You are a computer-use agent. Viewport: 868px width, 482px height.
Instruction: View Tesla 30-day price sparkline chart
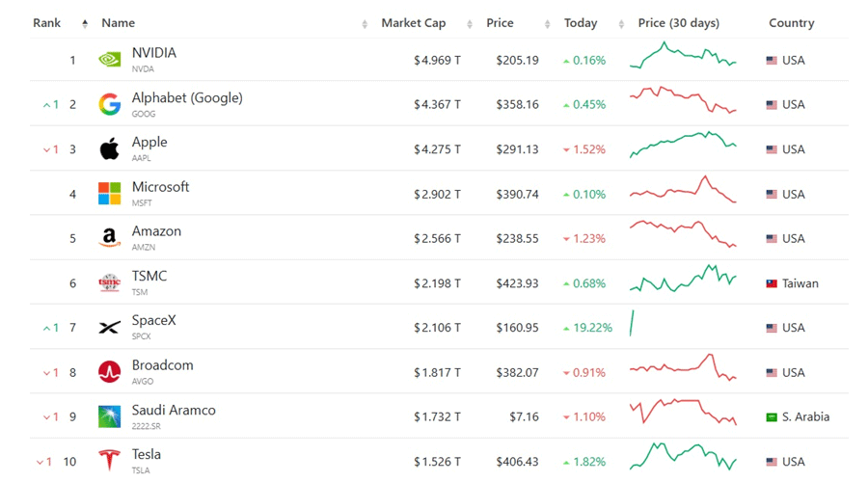[x=683, y=457]
